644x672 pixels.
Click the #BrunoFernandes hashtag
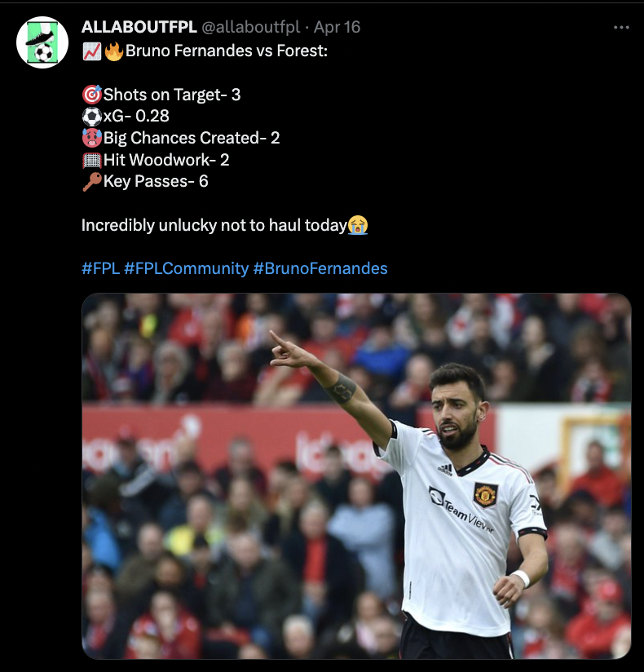pyautogui.click(x=320, y=268)
